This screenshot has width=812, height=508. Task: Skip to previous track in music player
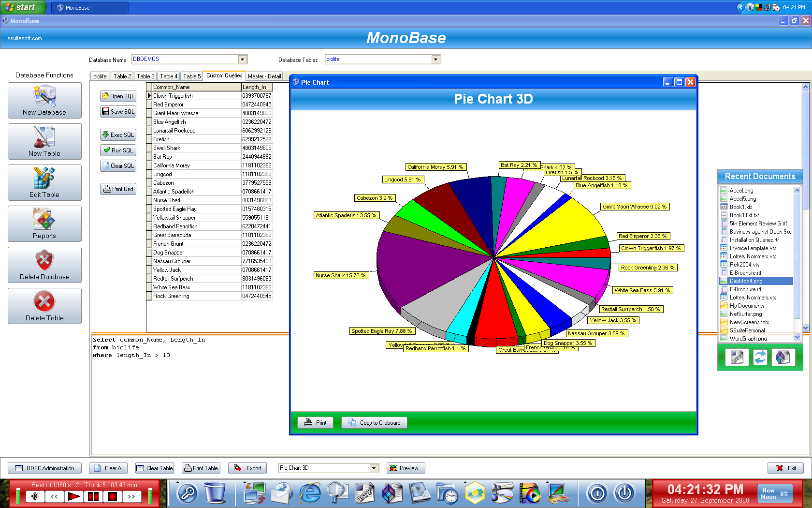tap(54, 496)
